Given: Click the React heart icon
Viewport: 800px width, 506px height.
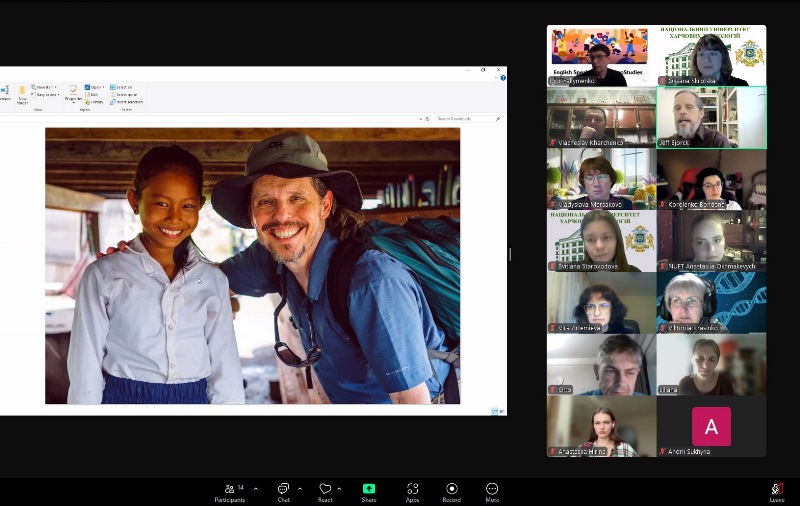Looking at the screenshot, I should 324,491.
